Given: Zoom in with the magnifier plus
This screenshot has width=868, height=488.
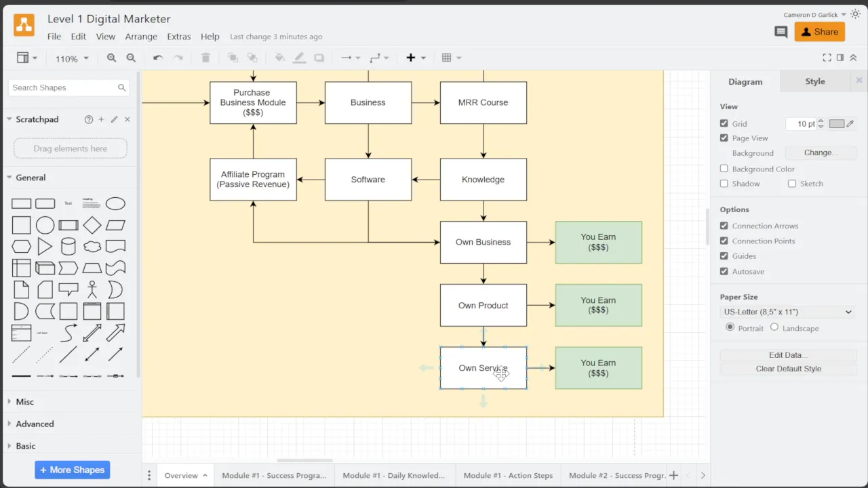Looking at the screenshot, I should (111, 58).
